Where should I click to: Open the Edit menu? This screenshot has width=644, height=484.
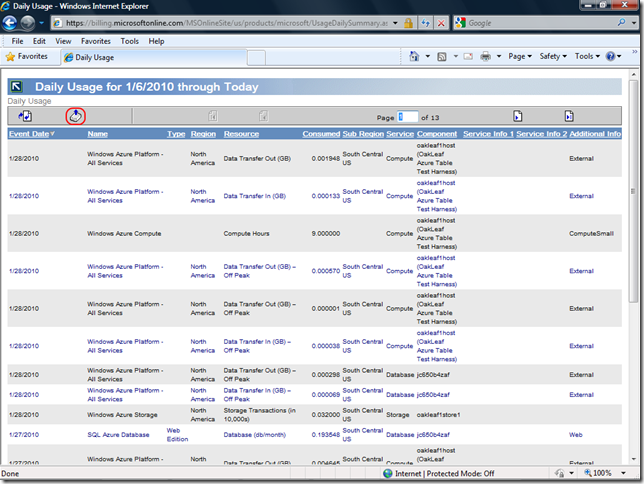coord(39,41)
